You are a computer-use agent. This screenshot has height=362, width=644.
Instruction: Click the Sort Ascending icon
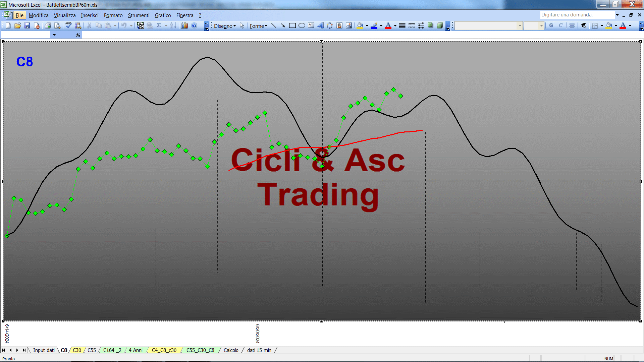point(173,25)
